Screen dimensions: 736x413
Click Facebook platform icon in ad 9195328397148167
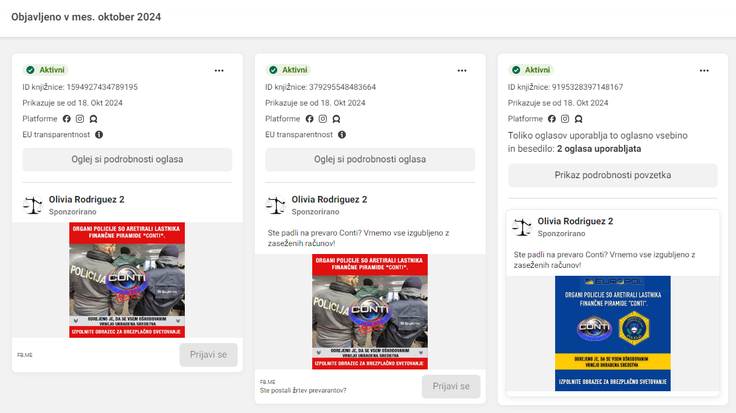coord(552,119)
